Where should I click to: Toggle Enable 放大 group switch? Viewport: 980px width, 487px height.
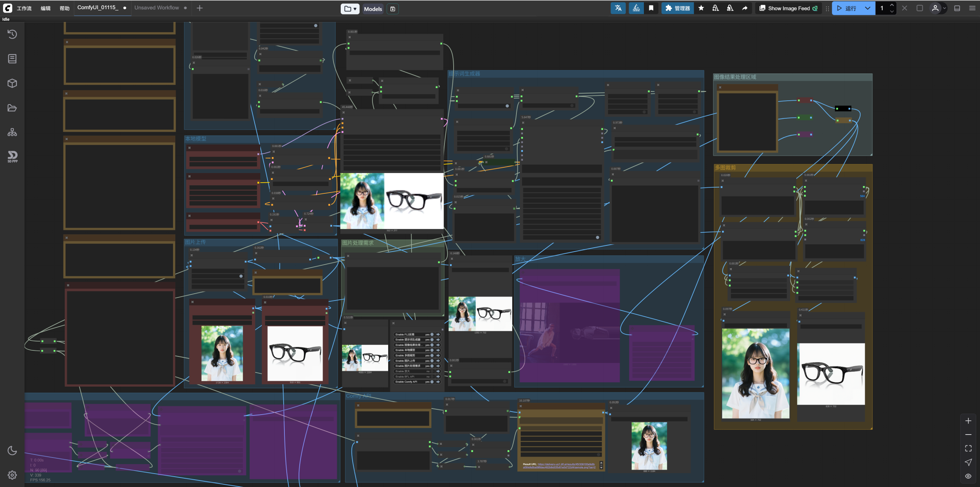click(432, 371)
